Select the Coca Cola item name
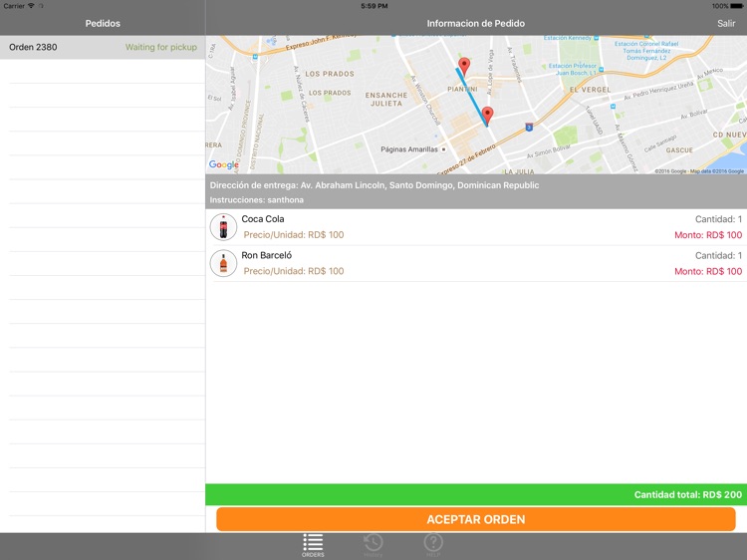The width and height of the screenshot is (747, 560). [x=263, y=219]
